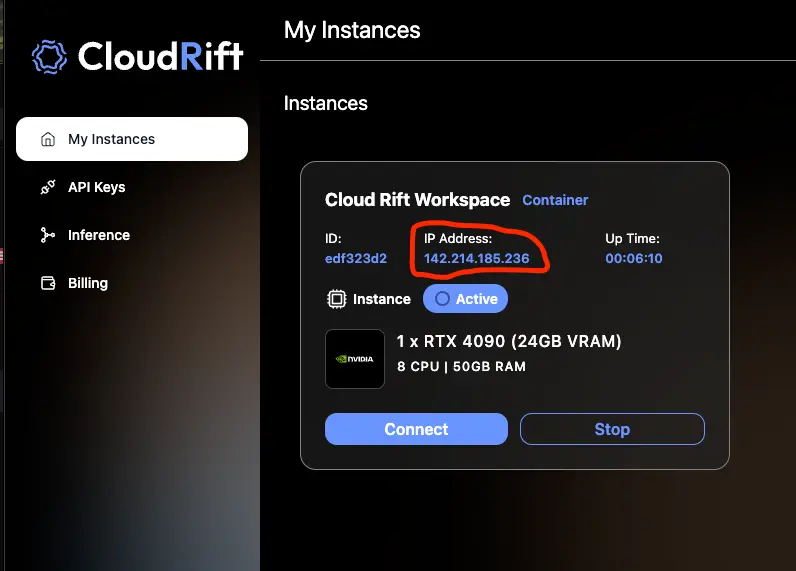Click the instance ID edf323d2
This screenshot has height=571, width=796.
click(x=356, y=258)
